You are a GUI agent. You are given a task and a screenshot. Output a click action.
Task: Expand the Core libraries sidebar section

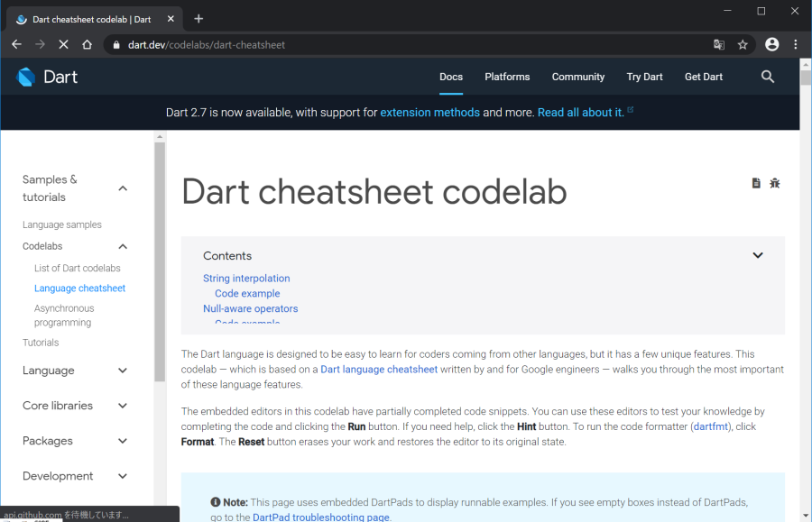point(123,406)
